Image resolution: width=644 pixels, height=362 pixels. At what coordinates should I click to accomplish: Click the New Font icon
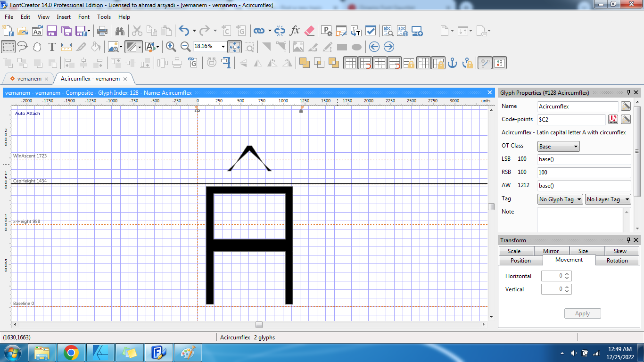click(8, 31)
